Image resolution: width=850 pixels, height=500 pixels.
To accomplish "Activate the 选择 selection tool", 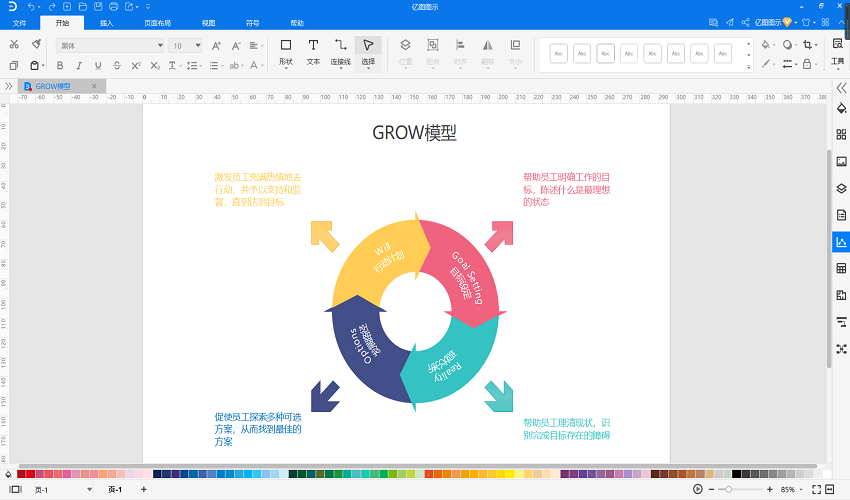I will pyautogui.click(x=368, y=52).
